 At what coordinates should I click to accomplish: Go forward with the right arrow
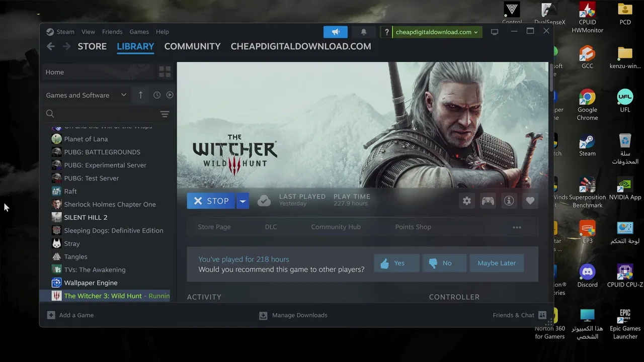66,46
